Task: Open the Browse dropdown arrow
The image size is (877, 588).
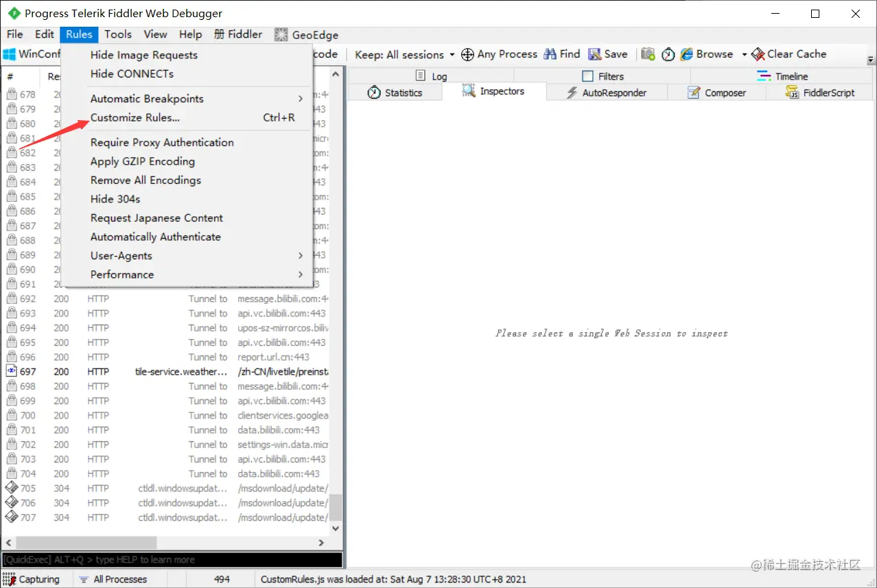Action: 744,54
